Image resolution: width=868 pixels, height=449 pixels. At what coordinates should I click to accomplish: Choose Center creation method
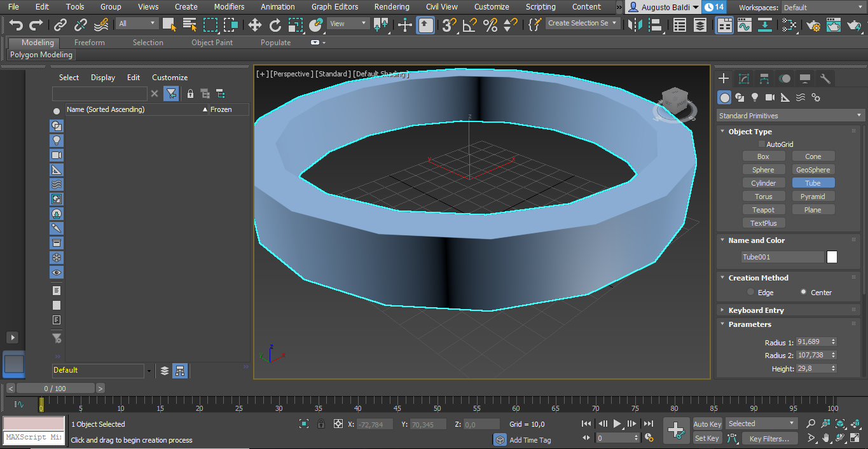point(804,293)
